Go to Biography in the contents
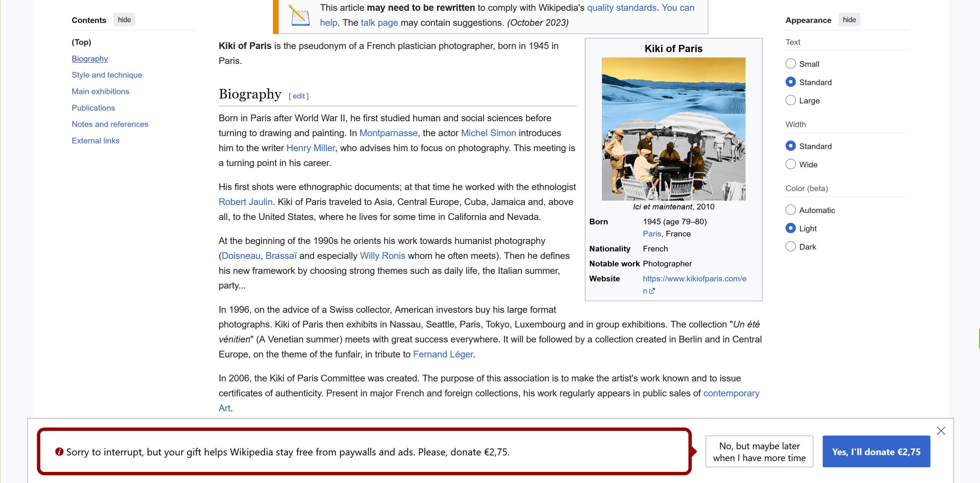This screenshot has width=980, height=483. click(x=90, y=59)
